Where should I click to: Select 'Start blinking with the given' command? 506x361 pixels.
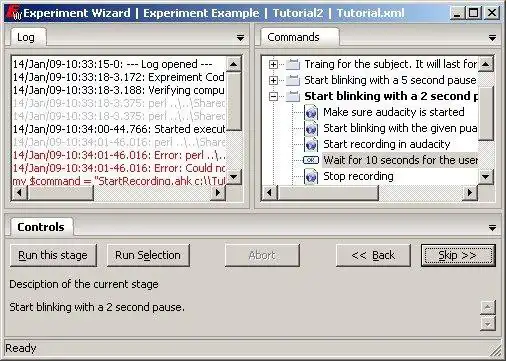tap(400, 128)
